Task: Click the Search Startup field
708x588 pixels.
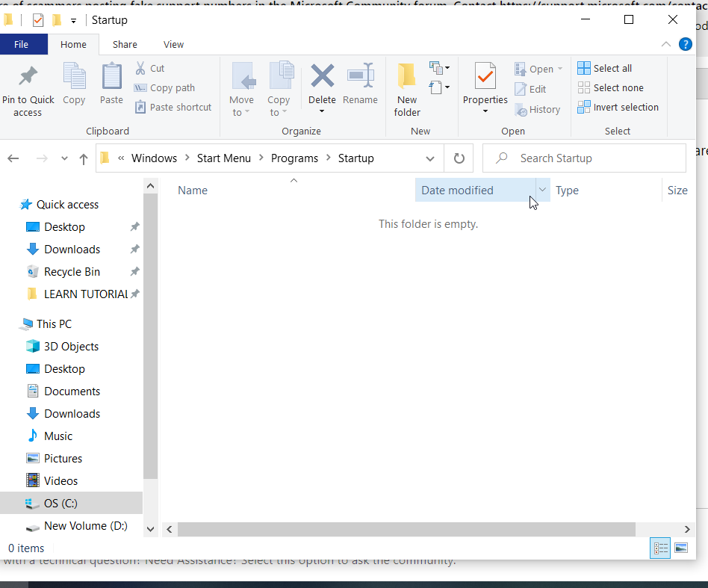Action: pos(584,158)
